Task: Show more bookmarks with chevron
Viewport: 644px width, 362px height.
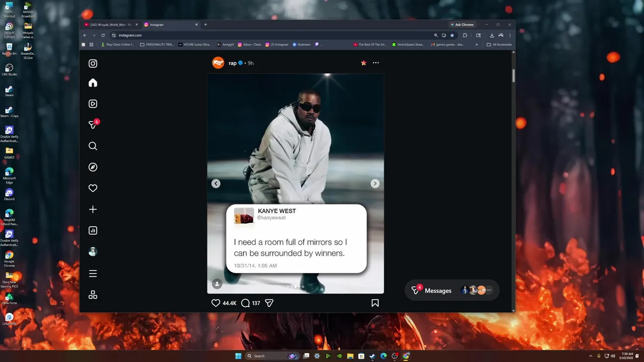Action: 476,44
